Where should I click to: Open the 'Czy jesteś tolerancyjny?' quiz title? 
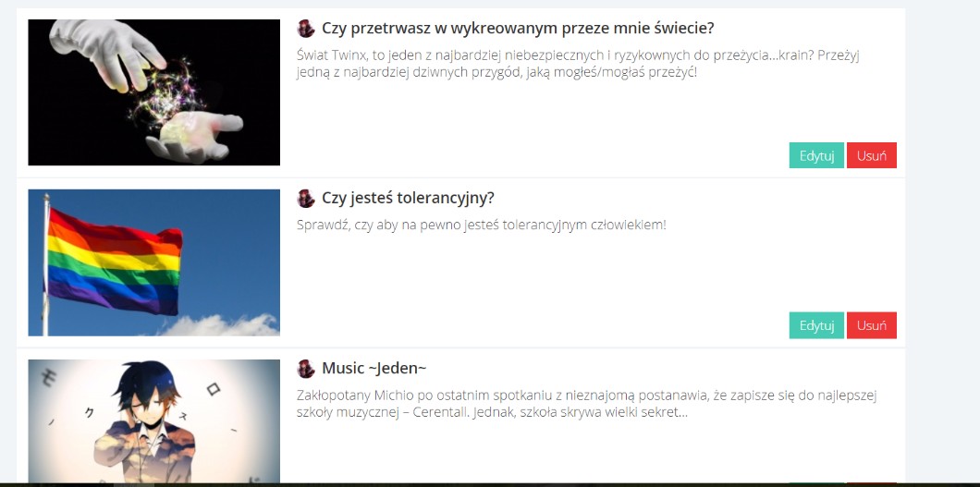[x=408, y=198]
